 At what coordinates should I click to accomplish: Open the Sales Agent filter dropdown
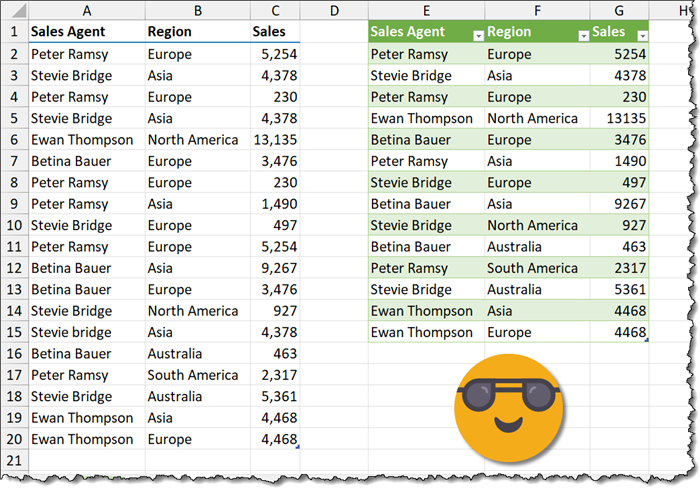tap(477, 35)
